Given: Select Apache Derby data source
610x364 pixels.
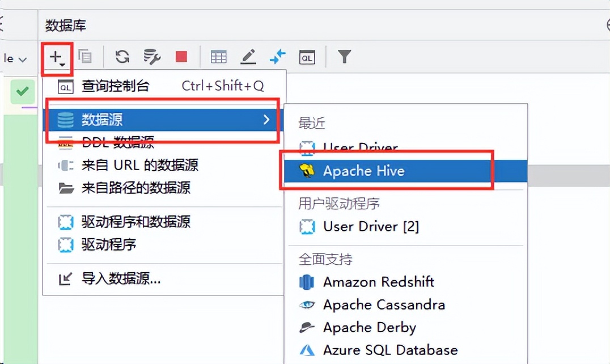Looking at the screenshot, I should (x=406, y=328).
